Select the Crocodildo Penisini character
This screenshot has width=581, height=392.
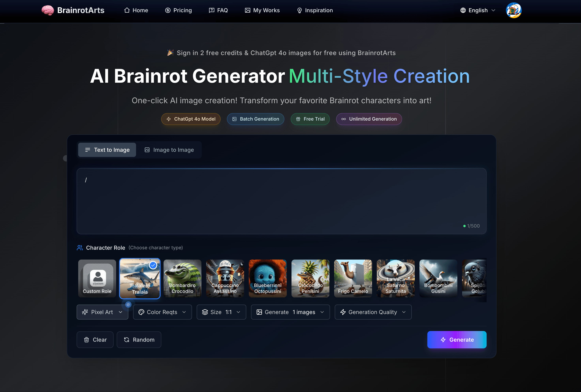tap(310, 278)
